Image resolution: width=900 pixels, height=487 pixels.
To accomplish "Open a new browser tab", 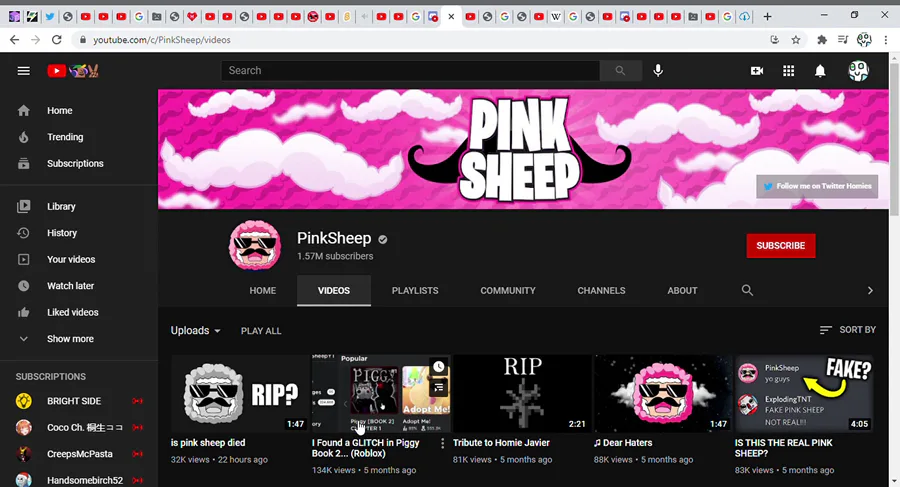I will [x=767, y=17].
